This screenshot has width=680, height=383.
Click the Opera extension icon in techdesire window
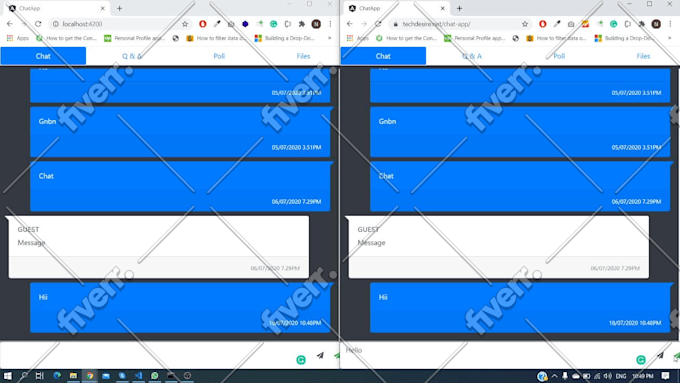543,24
